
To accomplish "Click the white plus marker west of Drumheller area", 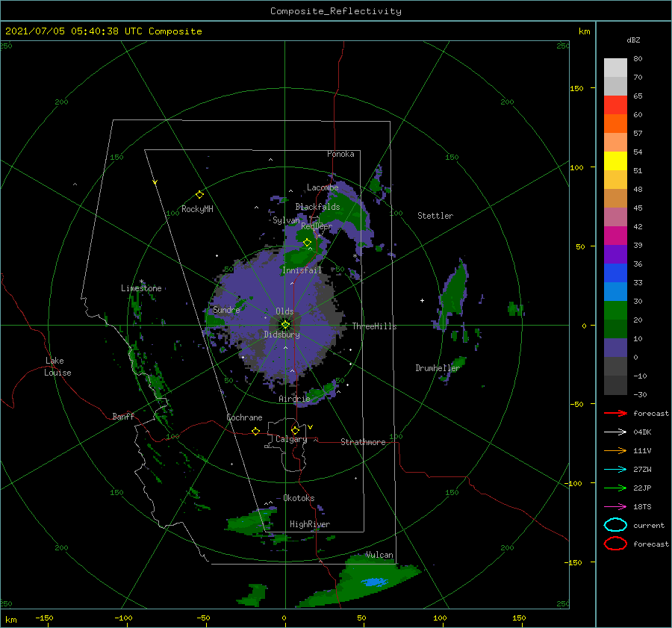I will (x=422, y=300).
